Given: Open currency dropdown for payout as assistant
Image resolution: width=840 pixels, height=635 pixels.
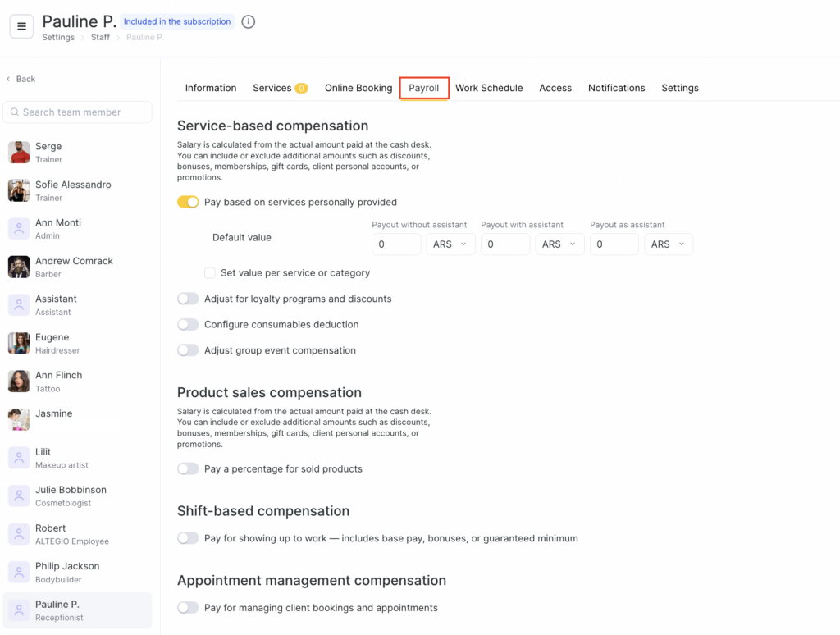Looking at the screenshot, I should (669, 244).
